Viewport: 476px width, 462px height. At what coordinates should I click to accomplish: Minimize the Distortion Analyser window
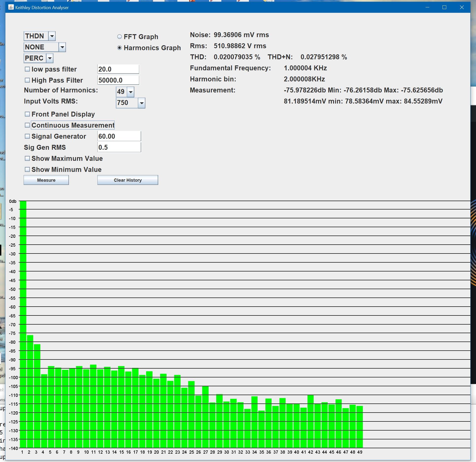tap(427, 7)
